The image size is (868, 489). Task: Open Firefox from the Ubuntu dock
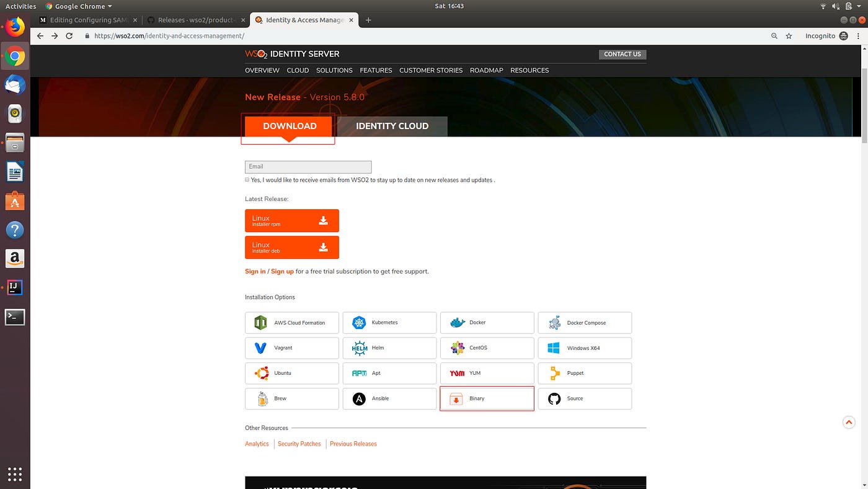(x=15, y=27)
